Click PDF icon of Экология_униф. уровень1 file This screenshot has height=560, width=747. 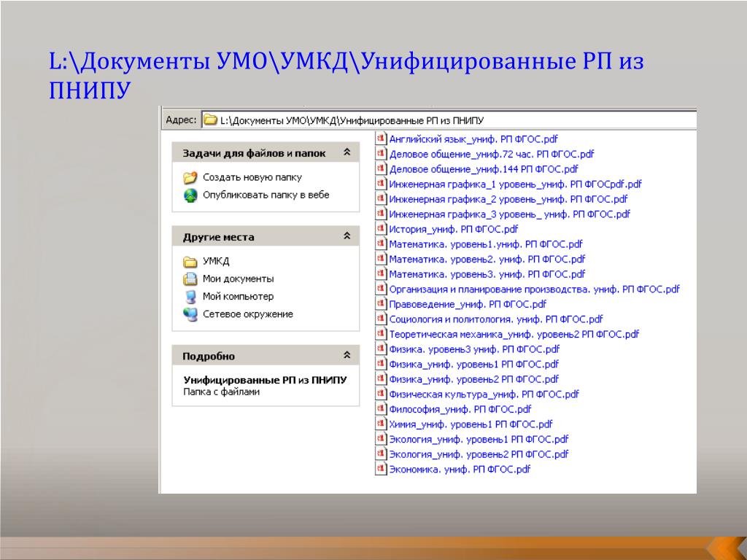381,438
